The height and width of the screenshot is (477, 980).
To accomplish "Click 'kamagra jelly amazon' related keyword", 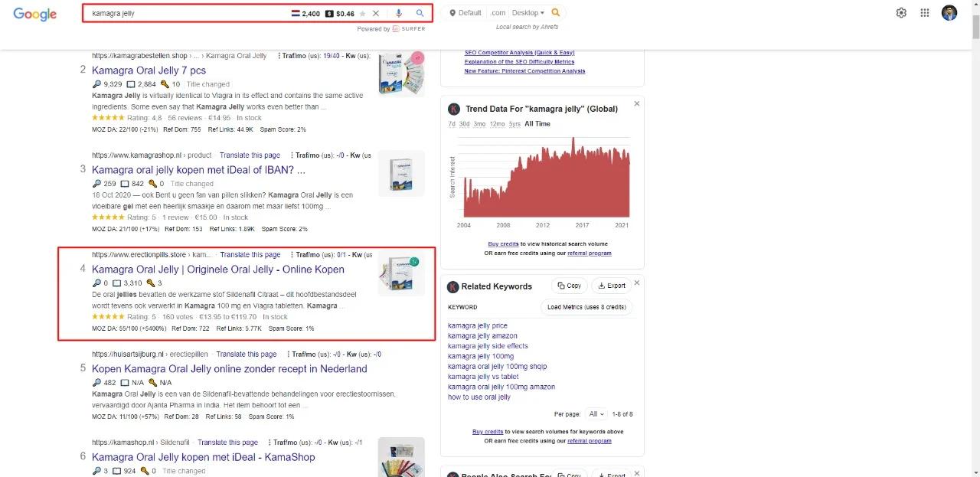I will coord(482,336).
